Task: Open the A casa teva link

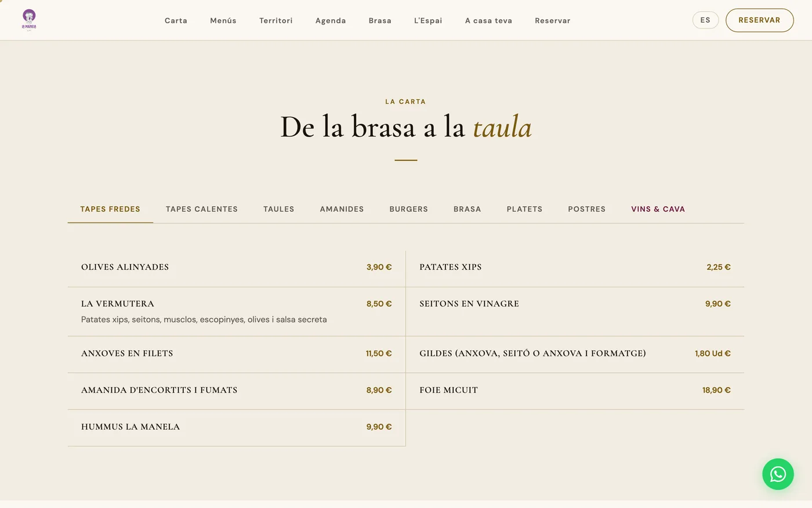Action: click(488, 20)
